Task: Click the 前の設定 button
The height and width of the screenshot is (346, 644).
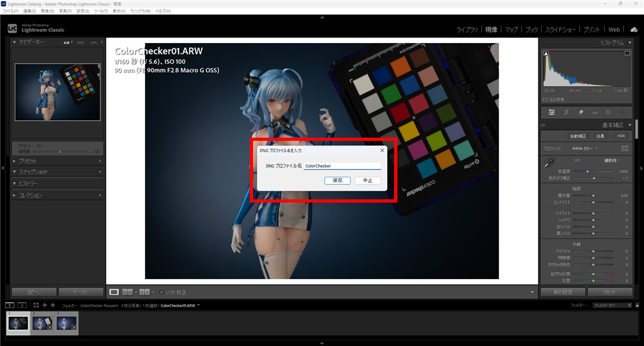Action: click(563, 292)
